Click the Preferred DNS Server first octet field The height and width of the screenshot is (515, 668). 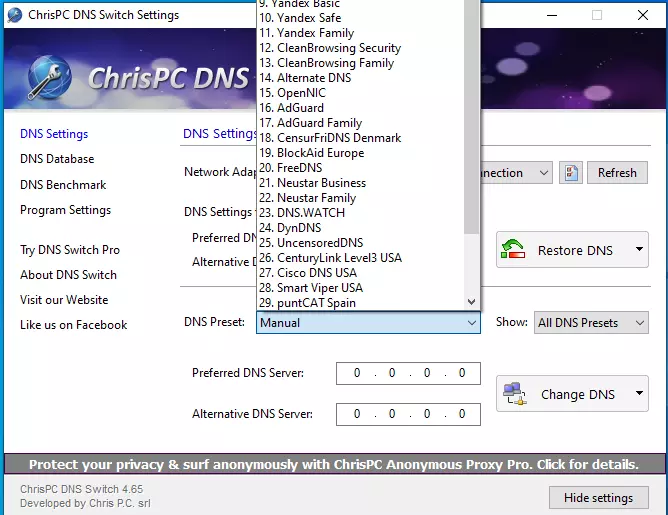(x=357, y=374)
